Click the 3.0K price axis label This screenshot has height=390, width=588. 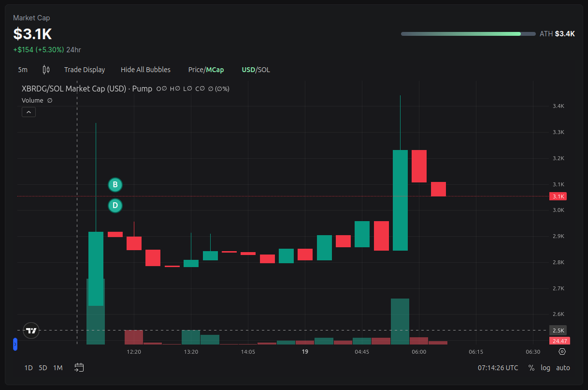coord(559,210)
